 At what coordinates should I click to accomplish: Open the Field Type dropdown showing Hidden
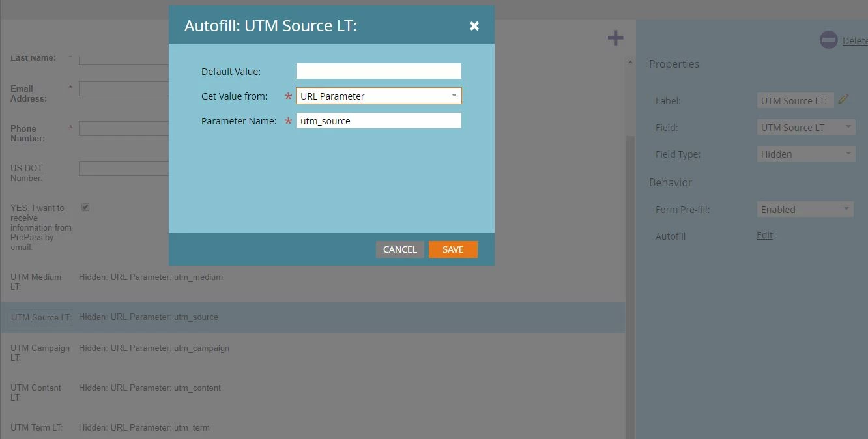coord(806,154)
